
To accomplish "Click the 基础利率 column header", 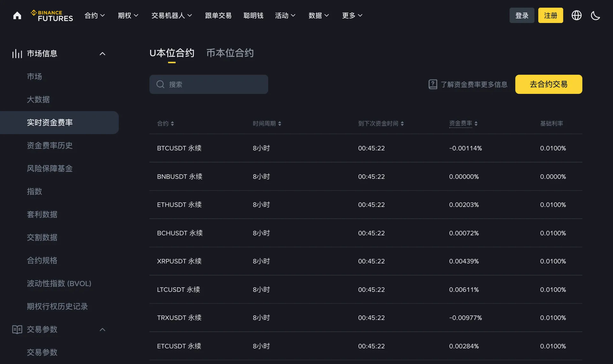I will click(x=552, y=124).
